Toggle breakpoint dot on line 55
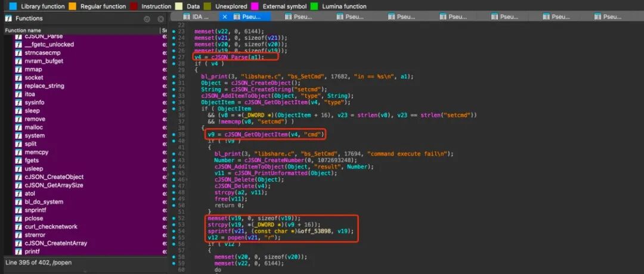 [174, 238]
